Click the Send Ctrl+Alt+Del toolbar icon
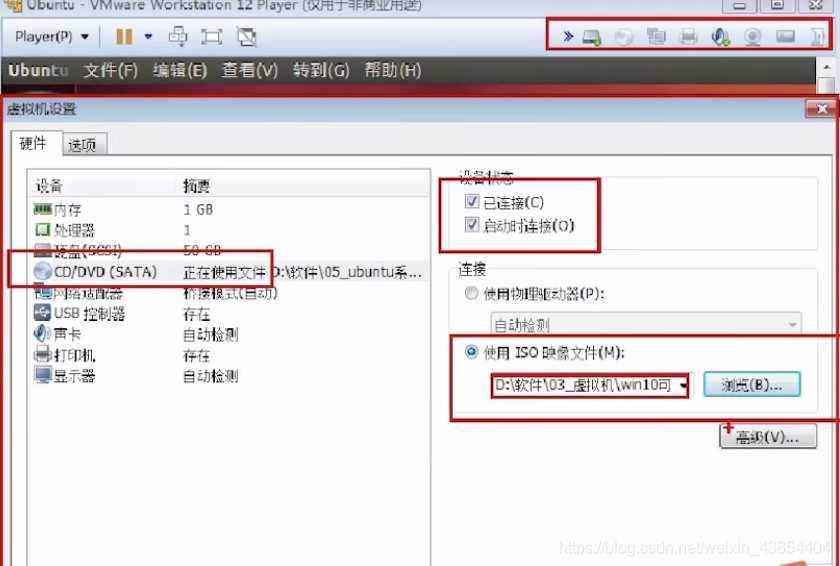The image size is (840, 566). [x=178, y=37]
